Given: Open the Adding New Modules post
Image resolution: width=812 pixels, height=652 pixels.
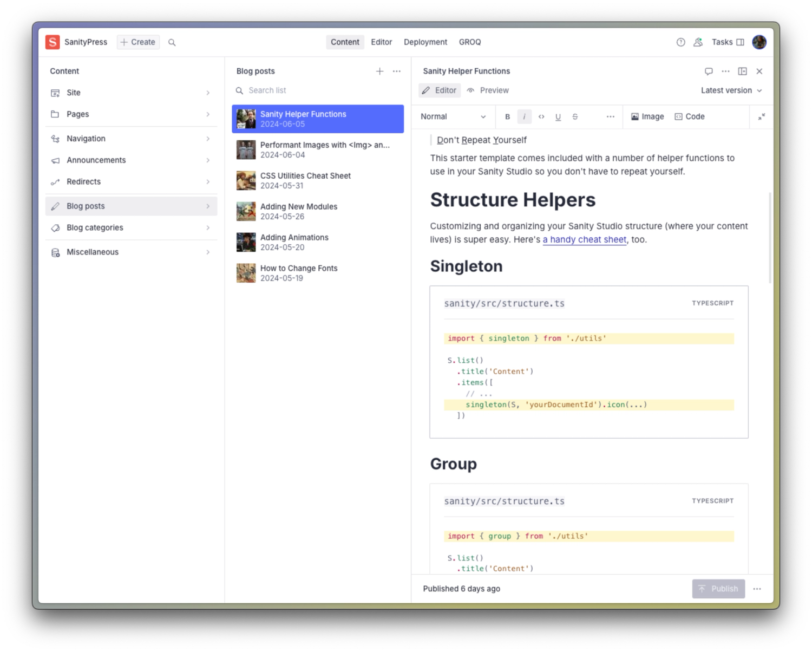Looking at the screenshot, I should [318, 212].
